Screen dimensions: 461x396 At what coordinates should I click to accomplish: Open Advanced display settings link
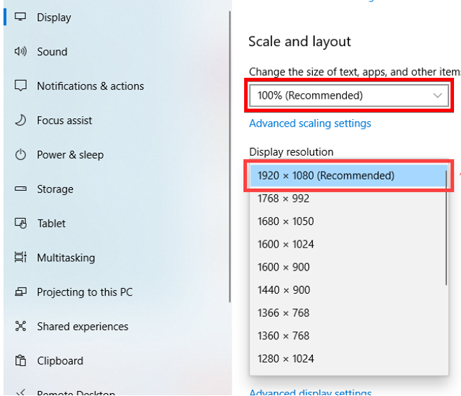[310, 392]
